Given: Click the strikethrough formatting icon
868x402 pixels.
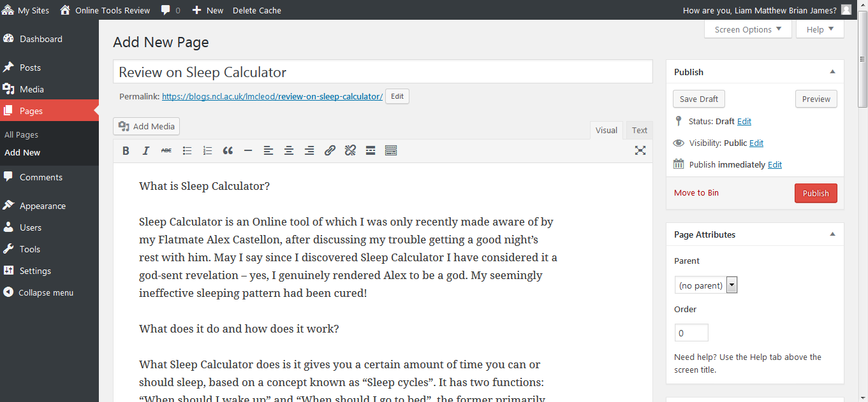Looking at the screenshot, I should pyautogui.click(x=166, y=150).
